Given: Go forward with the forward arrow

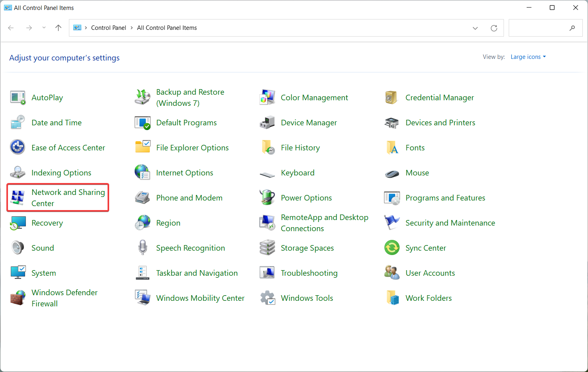Looking at the screenshot, I should 29,28.
